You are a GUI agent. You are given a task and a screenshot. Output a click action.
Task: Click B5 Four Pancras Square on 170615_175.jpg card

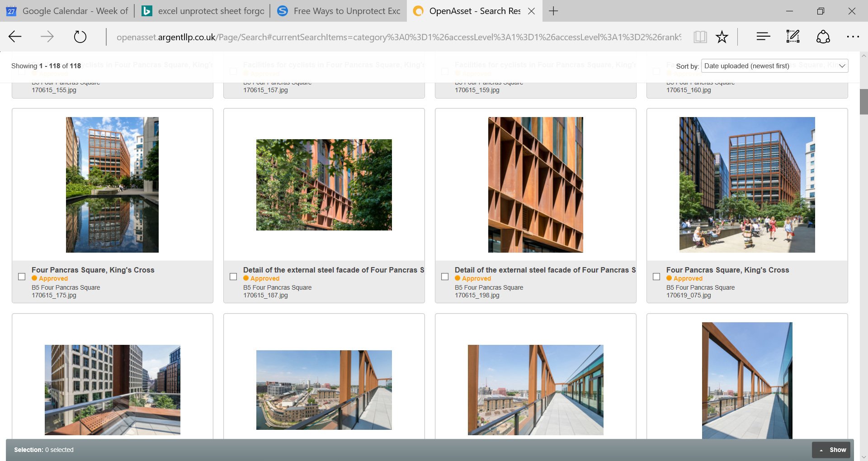pyautogui.click(x=66, y=287)
